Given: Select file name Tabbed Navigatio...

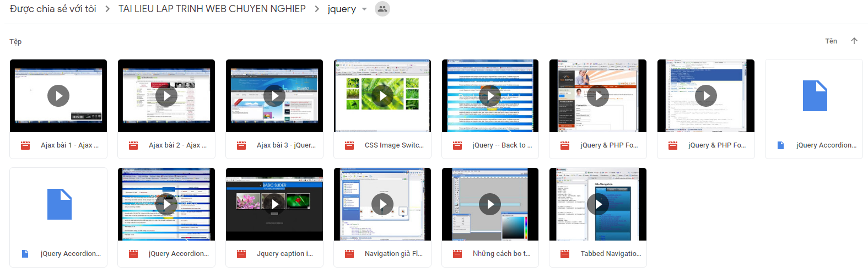Looking at the screenshot, I should (611, 254).
